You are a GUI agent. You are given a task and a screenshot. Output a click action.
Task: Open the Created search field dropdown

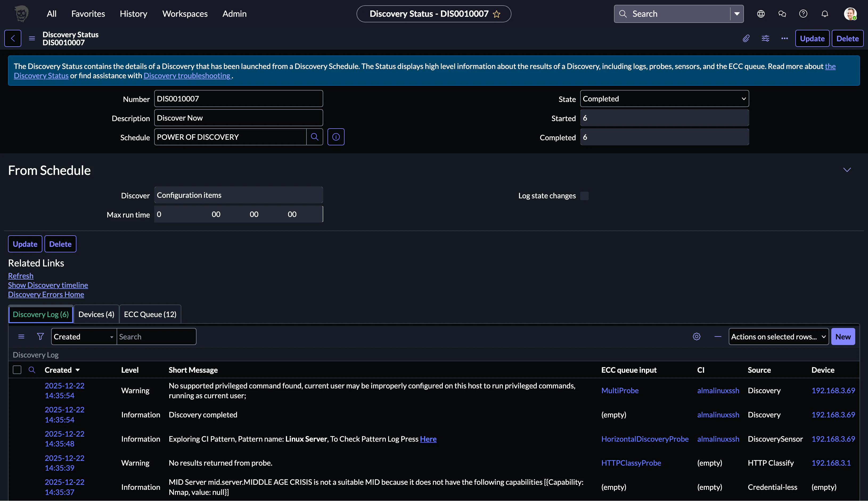coord(84,336)
